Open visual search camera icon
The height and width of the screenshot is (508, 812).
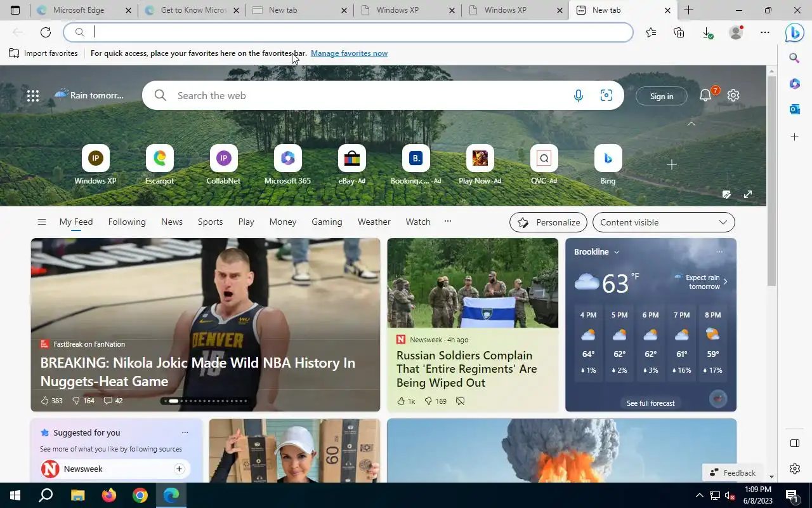(606, 96)
